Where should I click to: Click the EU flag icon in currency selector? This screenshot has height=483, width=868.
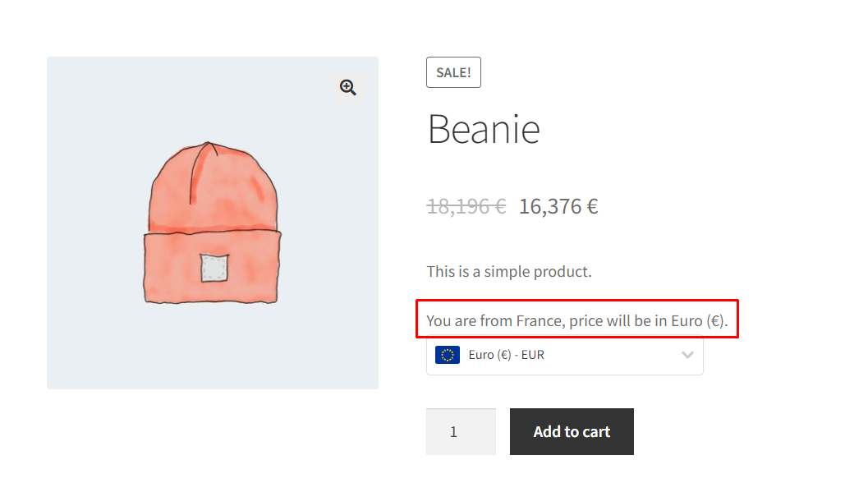[448, 355]
